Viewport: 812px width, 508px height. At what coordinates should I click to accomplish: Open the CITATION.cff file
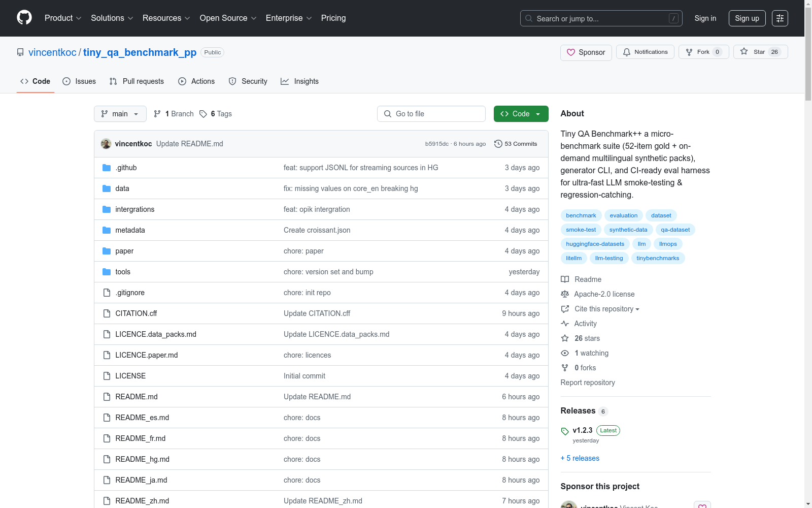[x=136, y=313]
